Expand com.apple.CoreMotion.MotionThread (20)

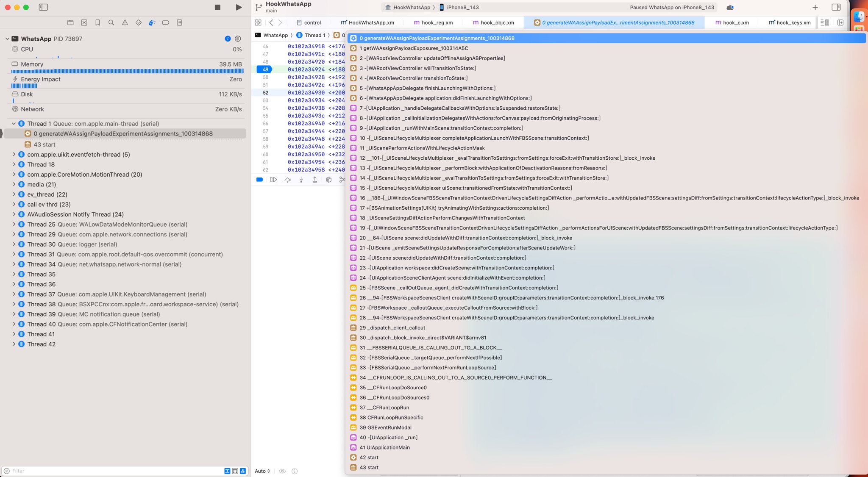click(14, 175)
